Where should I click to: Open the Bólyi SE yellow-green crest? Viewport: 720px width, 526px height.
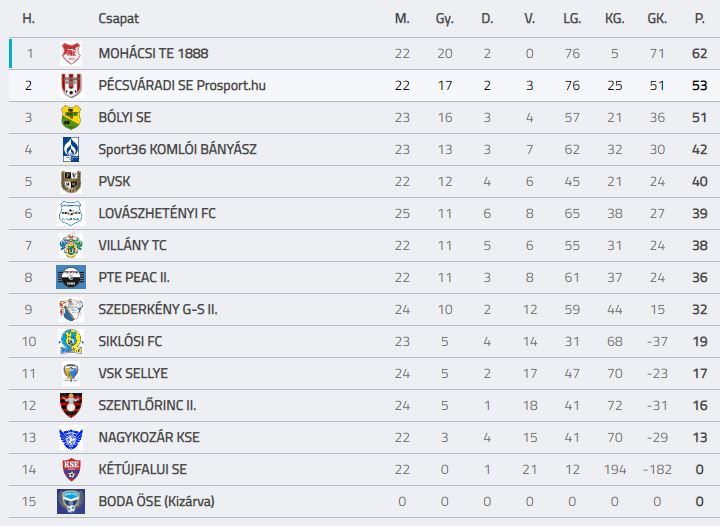(71, 118)
